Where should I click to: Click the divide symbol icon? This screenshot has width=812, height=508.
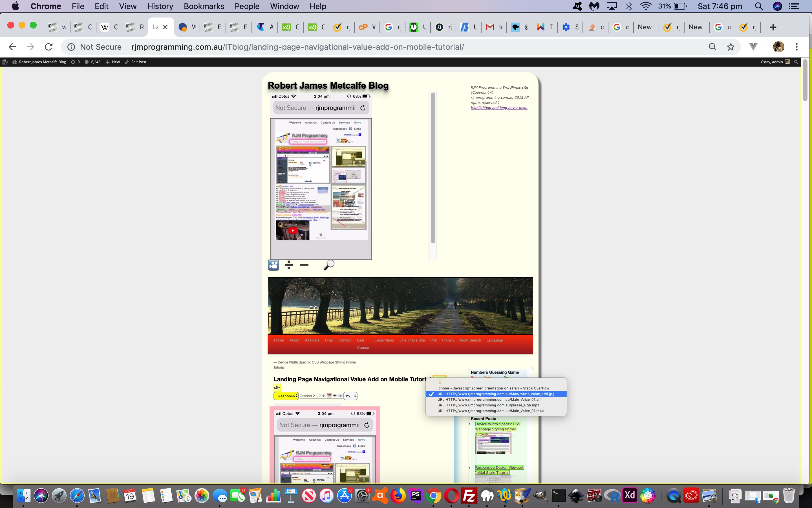click(x=289, y=265)
